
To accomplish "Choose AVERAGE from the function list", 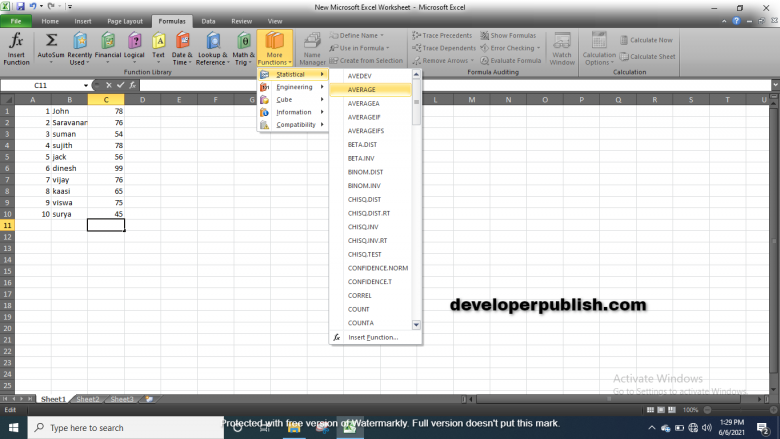I will coord(362,90).
